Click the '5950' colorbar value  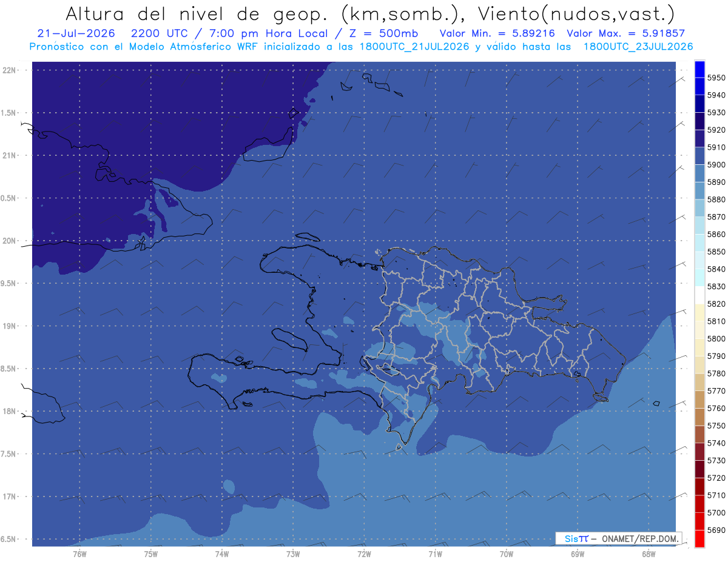pos(716,78)
